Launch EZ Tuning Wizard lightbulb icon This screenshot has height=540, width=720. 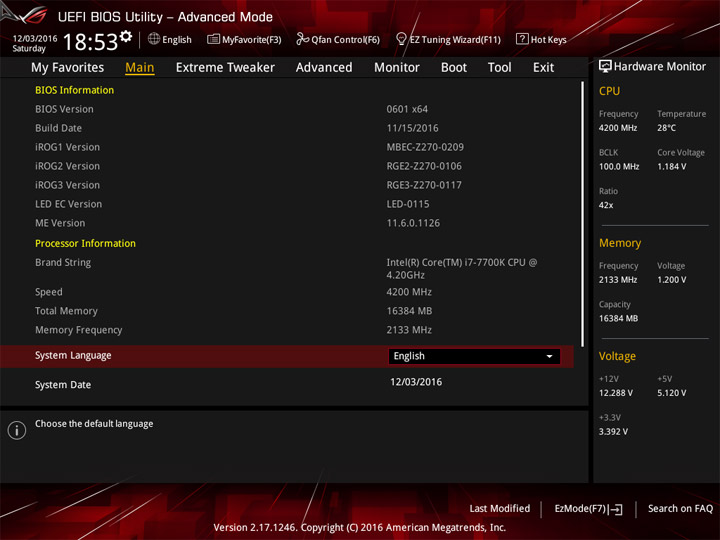401,39
